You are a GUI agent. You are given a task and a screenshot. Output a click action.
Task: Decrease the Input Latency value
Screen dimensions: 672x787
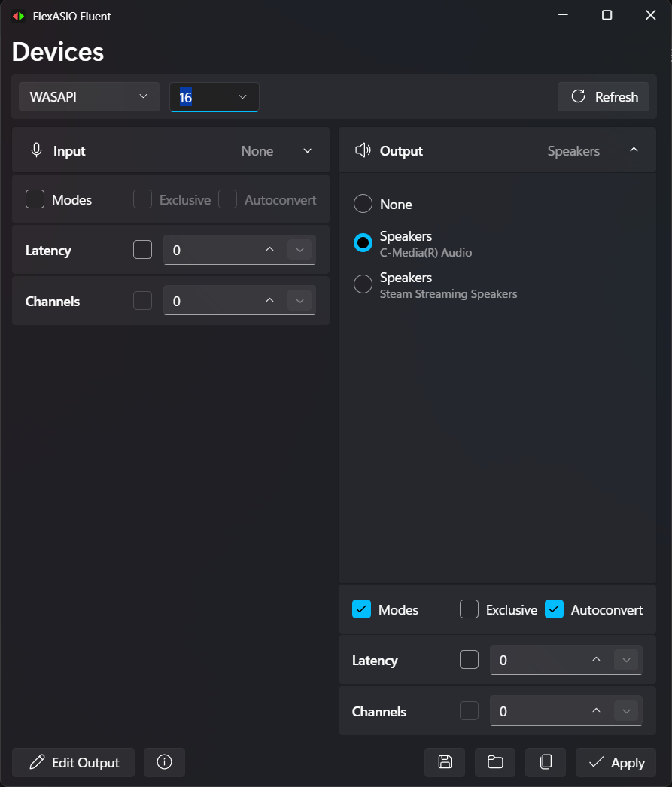pyautogui.click(x=300, y=250)
